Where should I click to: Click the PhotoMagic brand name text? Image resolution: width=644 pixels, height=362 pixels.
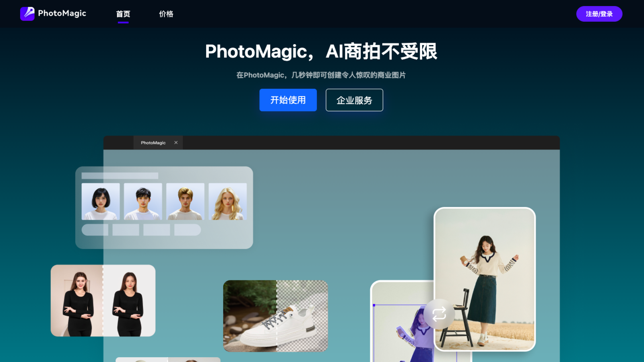click(x=62, y=13)
